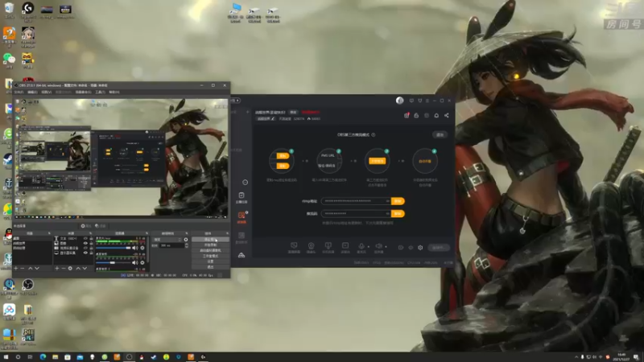644x362 pixels.
Task: Open first audio channel settings gear in mixer
Action: 142,248
